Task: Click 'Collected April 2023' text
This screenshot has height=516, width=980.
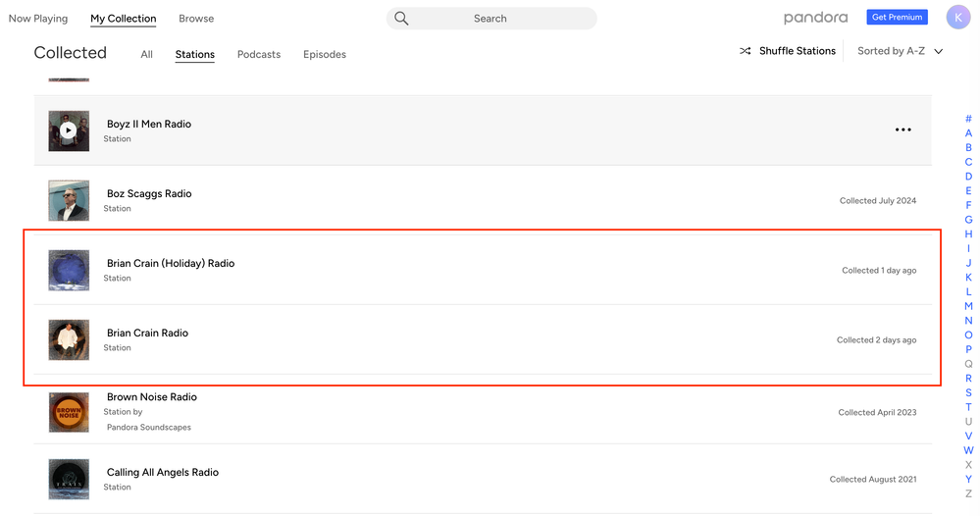Action: coord(877,412)
